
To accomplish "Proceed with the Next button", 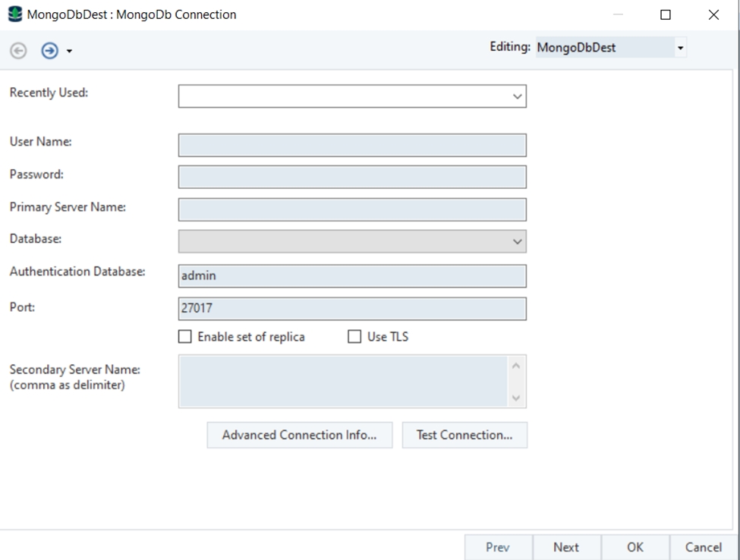I will pos(566,547).
